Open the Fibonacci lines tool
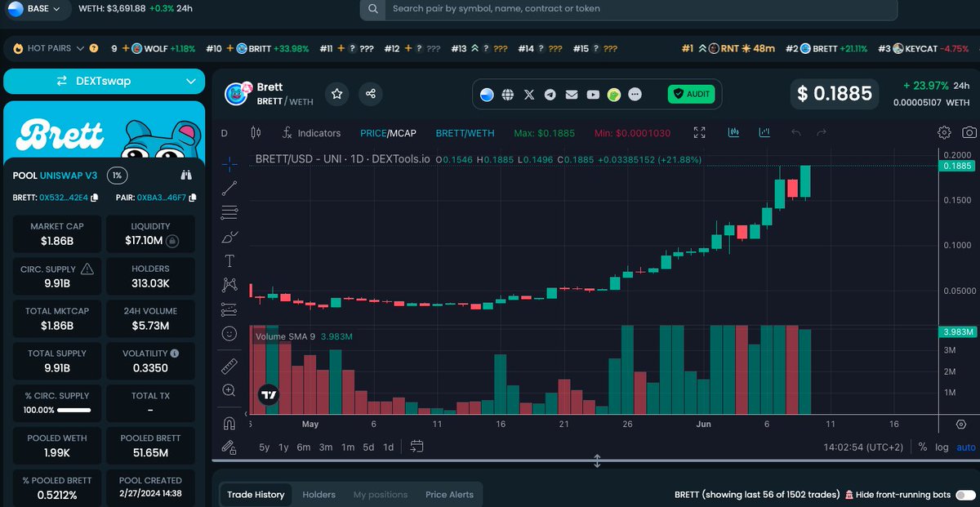Image resolution: width=980 pixels, height=507 pixels. pyautogui.click(x=229, y=212)
